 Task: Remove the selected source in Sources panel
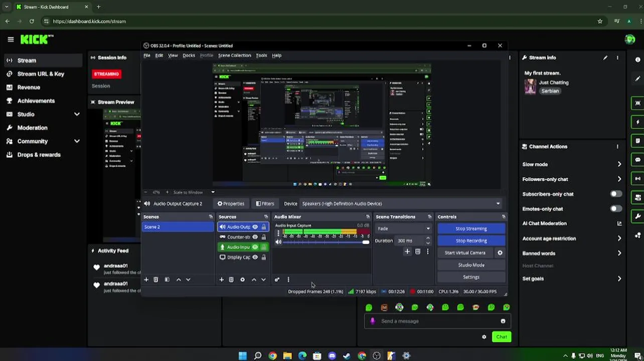click(x=231, y=280)
